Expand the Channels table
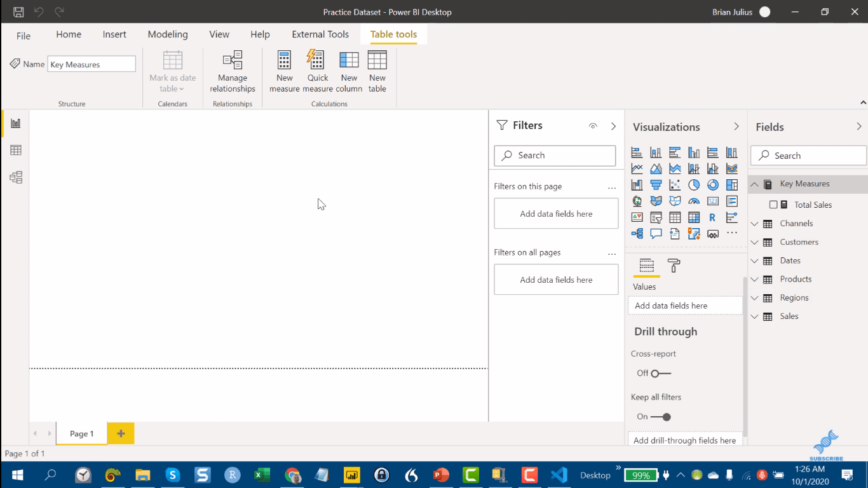The width and height of the screenshot is (868, 488). coord(755,224)
